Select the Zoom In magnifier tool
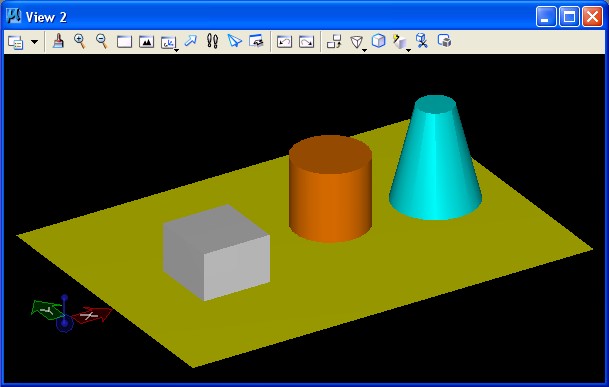609x387 pixels. [x=80, y=41]
